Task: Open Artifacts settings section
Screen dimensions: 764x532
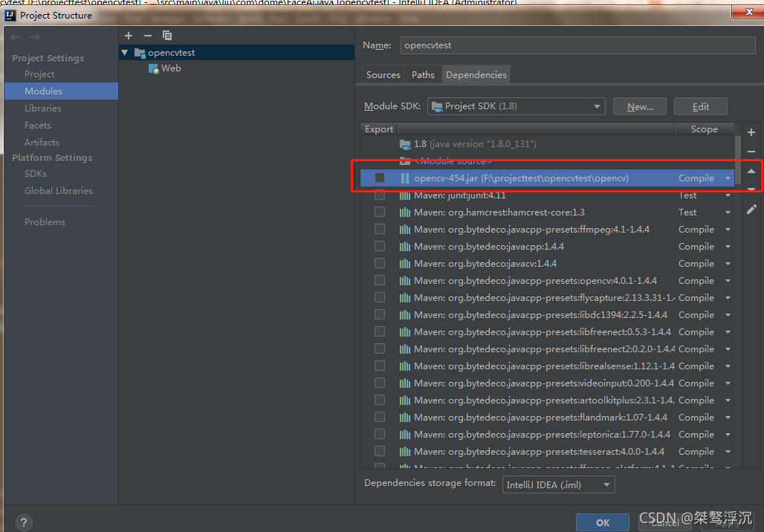Action: pyautogui.click(x=42, y=142)
